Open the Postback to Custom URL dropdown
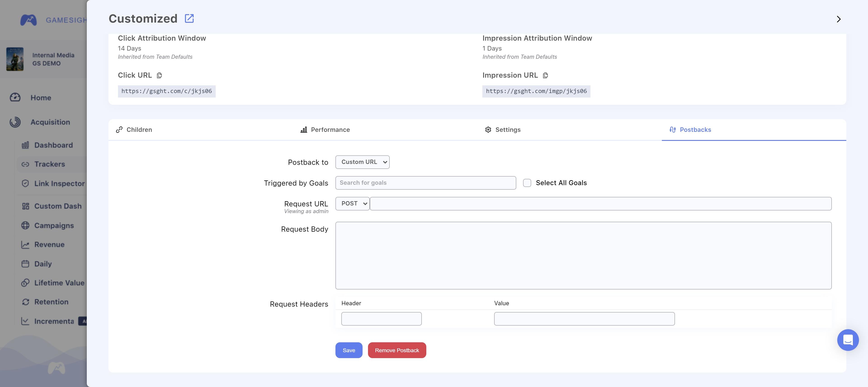Screen dimensions: 868x387 coord(362,162)
